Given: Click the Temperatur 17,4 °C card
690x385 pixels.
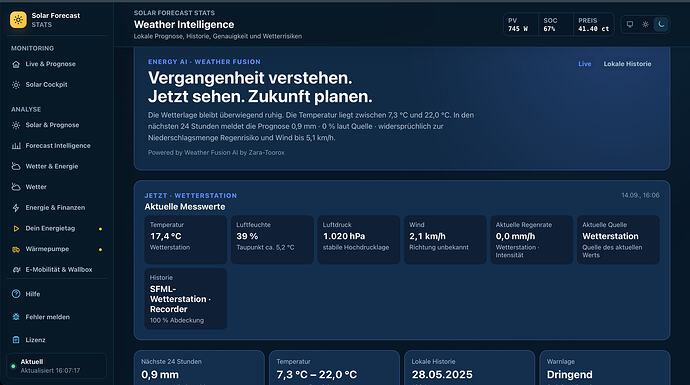Looking at the screenshot, I should click(186, 240).
